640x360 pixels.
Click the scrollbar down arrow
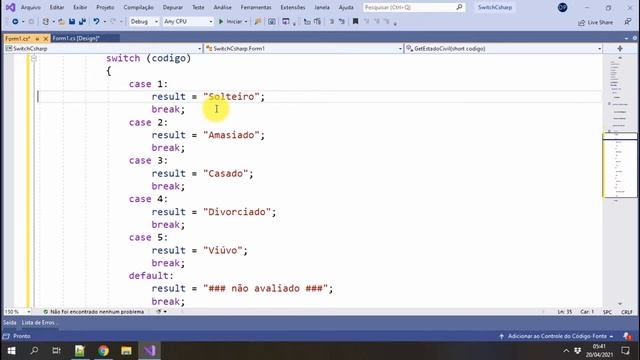tap(620, 304)
